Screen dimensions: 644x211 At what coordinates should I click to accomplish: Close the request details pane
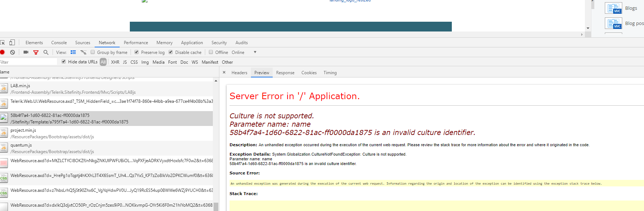click(x=224, y=72)
